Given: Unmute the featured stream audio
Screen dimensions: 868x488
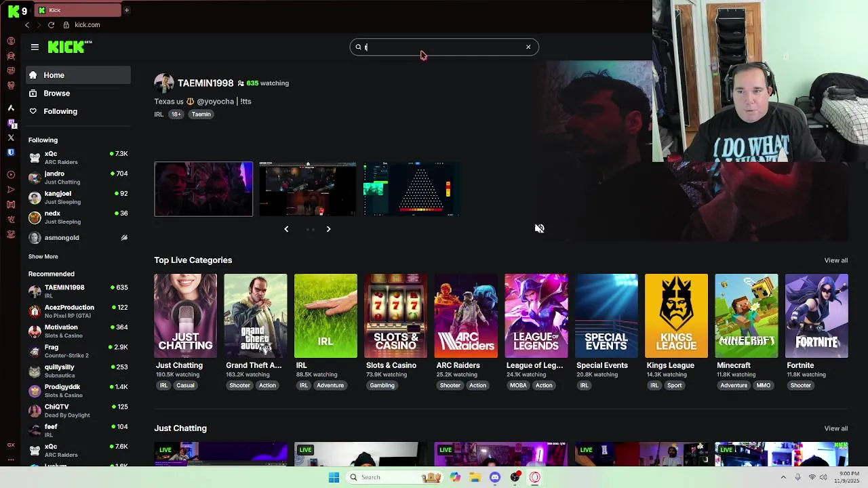Looking at the screenshot, I should click(539, 228).
